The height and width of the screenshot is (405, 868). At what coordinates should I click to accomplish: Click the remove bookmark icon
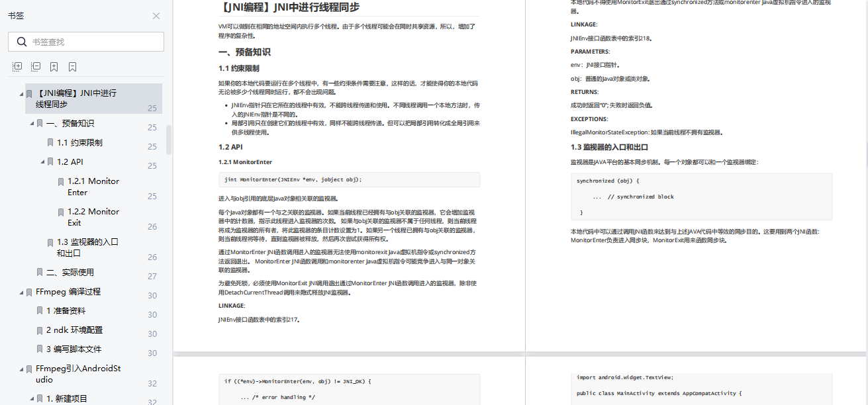(x=73, y=66)
